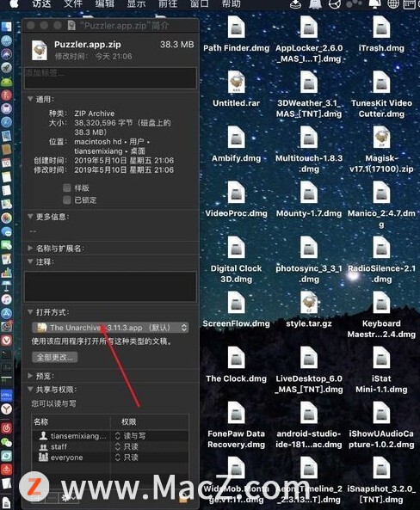420x510 pixels.
Task: Open the 显示 (View) menu
Action: point(136,4)
